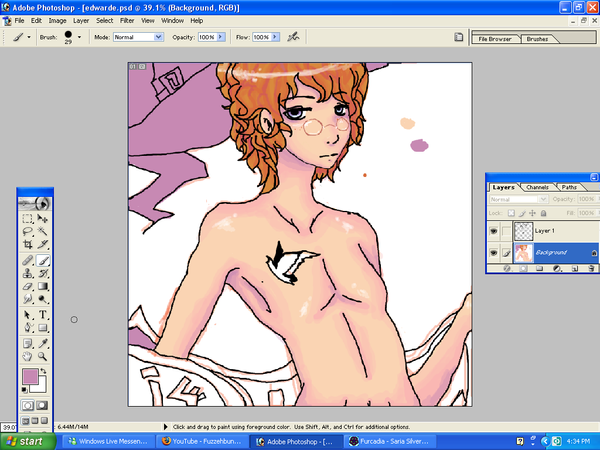Select the Blur tool
The image size is (600, 450).
pyautogui.click(x=28, y=299)
